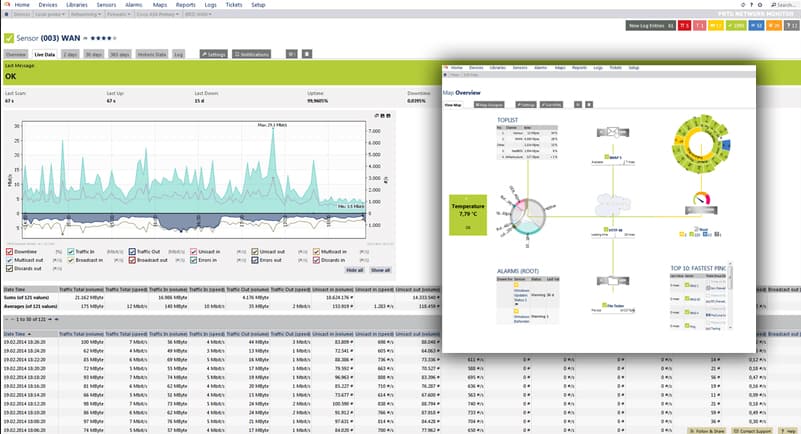Go to last page using pagination arrow
This screenshot has width=801, height=434.
[x=57, y=319]
